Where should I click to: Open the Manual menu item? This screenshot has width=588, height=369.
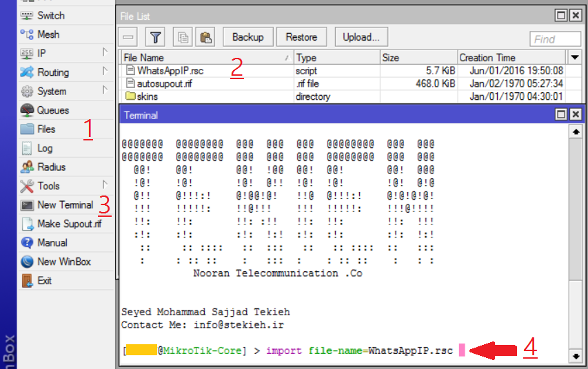point(65,243)
